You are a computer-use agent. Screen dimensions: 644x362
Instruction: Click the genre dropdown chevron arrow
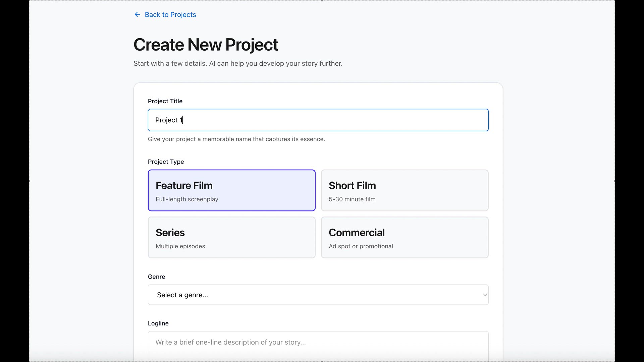[x=484, y=295]
